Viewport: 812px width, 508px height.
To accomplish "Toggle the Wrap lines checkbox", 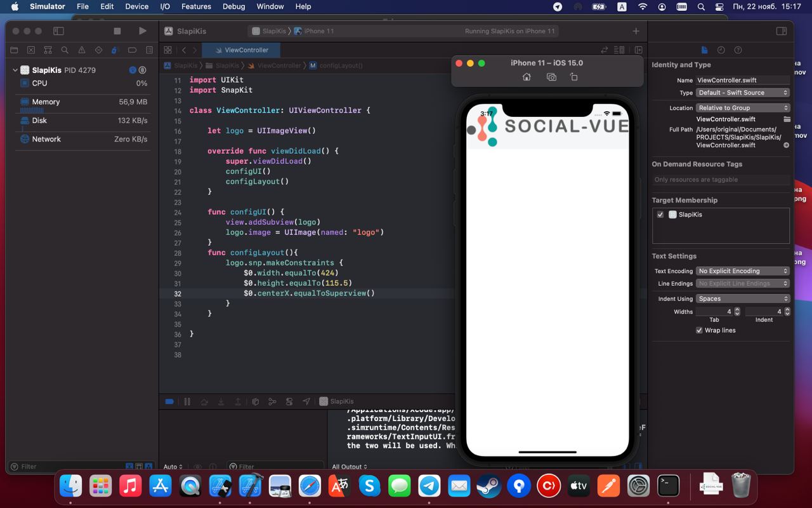I will (x=699, y=330).
